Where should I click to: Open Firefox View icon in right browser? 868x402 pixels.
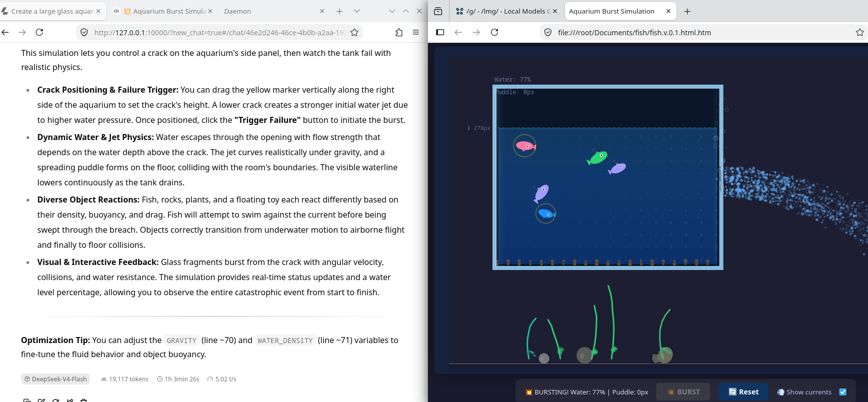[438, 11]
